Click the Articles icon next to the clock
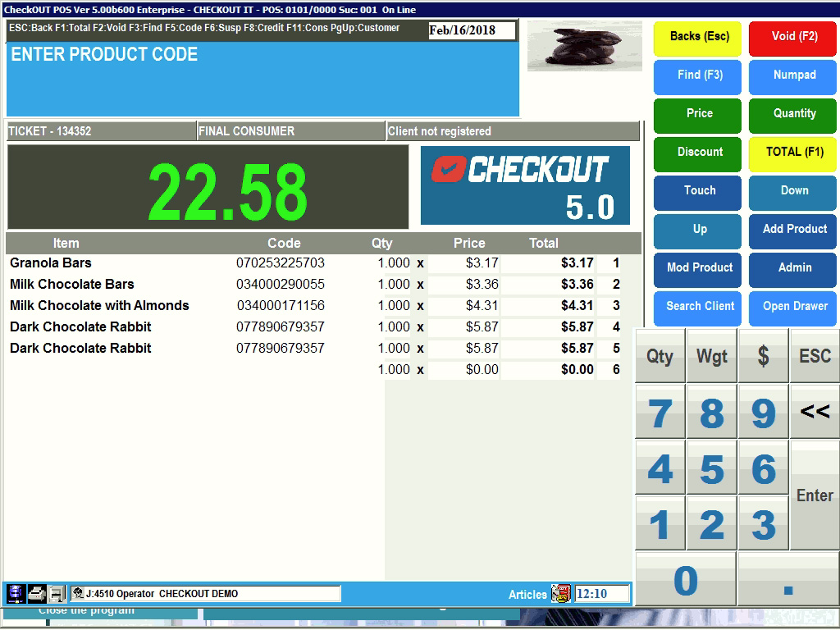The image size is (840, 630). click(x=561, y=594)
